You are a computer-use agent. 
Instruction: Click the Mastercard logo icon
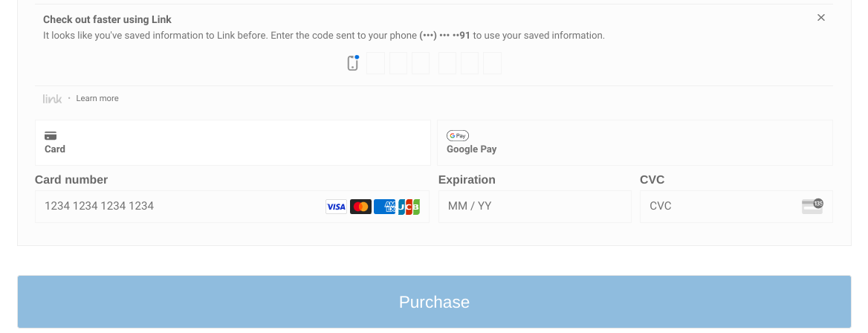[x=360, y=207]
